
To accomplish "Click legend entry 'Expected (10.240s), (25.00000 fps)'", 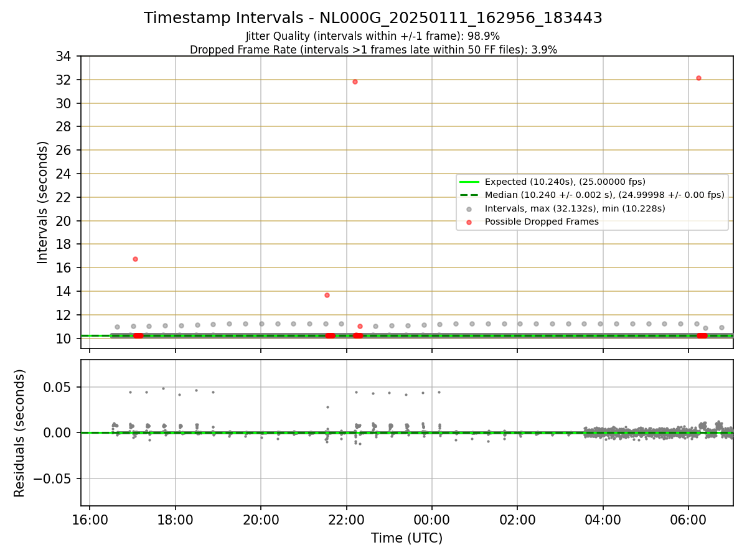I will pyautogui.click(x=565, y=182).
